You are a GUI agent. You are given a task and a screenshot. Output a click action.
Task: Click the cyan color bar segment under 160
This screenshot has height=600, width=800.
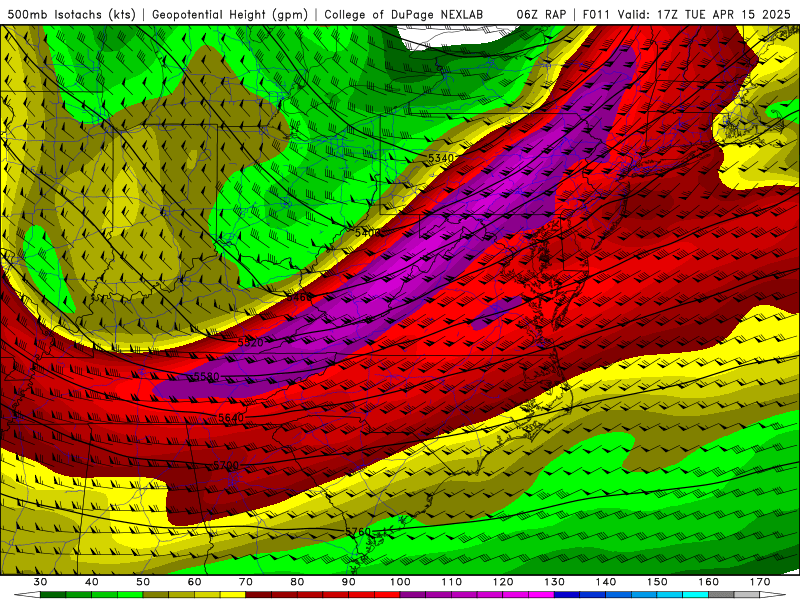click(x=696, y=595)
